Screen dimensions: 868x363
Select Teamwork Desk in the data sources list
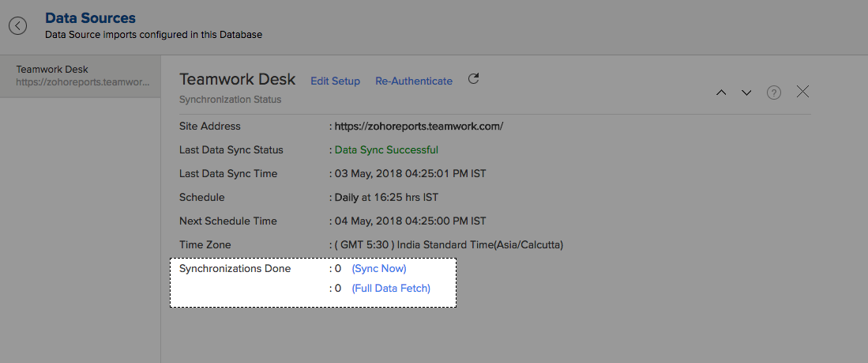(x=81, y=77)
